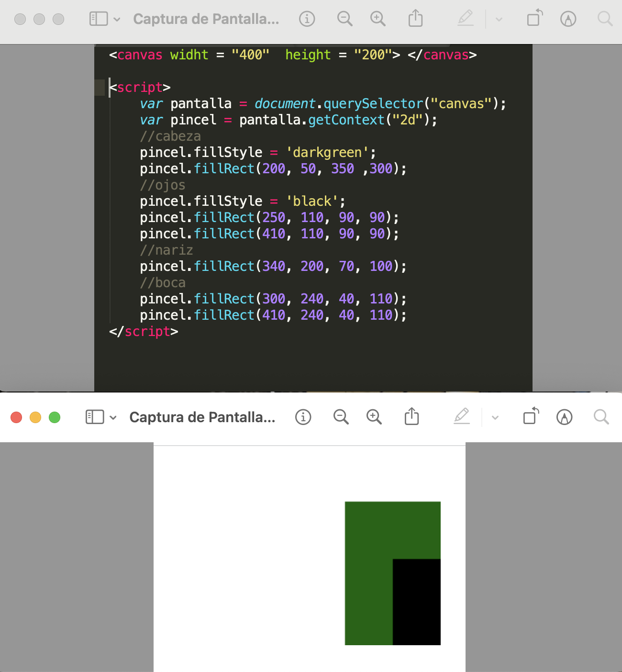Click the background window title 'Captura de Pantalla...'
This screenshot has height=672, width=622.
(x=206, y=19)
